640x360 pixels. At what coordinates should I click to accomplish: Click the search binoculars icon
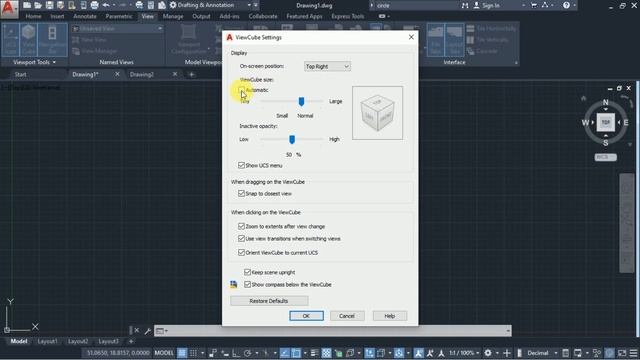click(x=465, y=5)
